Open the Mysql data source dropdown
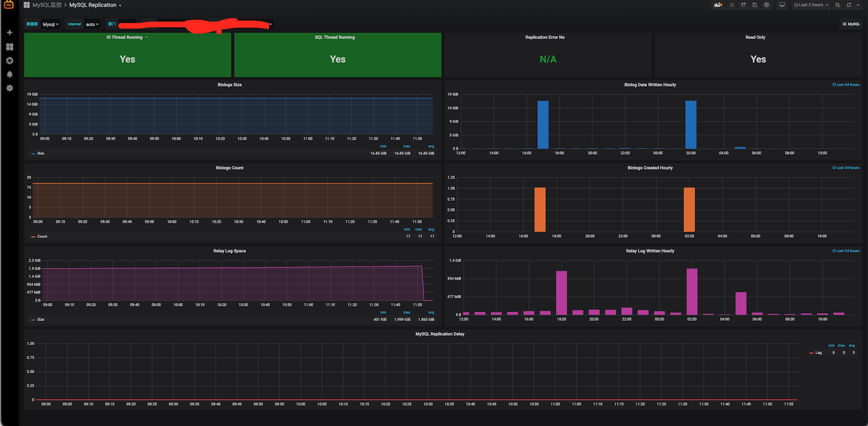The height and width of the screenshot is (426, 868). [x=51, y=24]
